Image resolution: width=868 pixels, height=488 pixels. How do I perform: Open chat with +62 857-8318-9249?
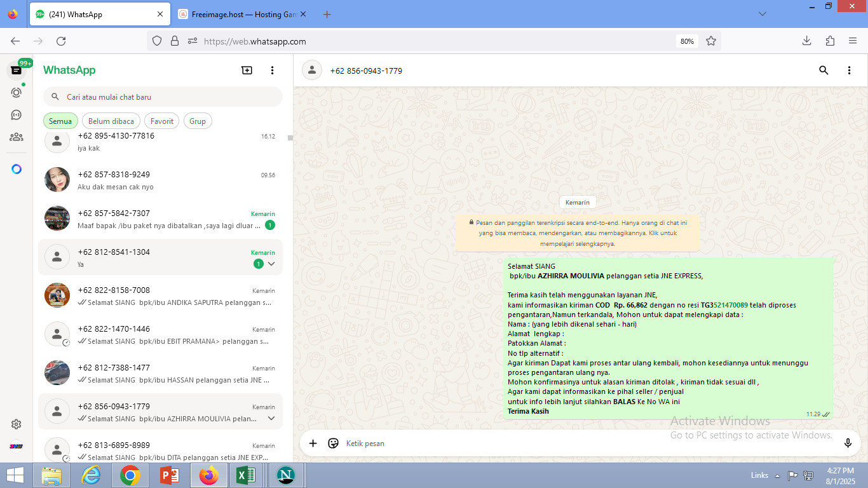[160, 180]
